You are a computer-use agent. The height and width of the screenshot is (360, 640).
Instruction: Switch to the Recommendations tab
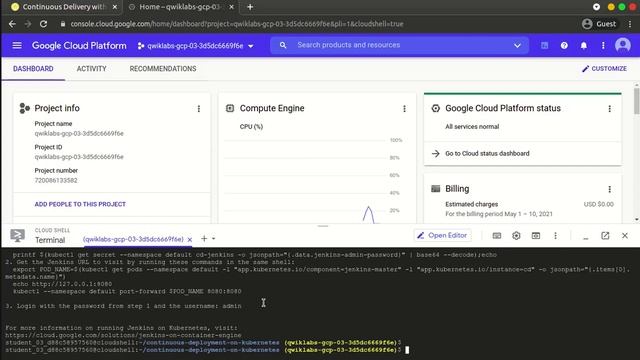(x=163, y=69)
